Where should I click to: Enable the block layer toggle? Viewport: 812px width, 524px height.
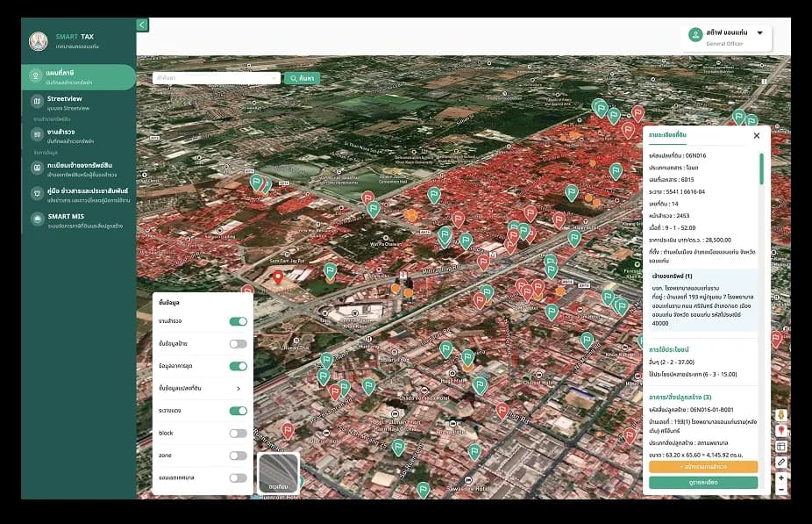239,434
